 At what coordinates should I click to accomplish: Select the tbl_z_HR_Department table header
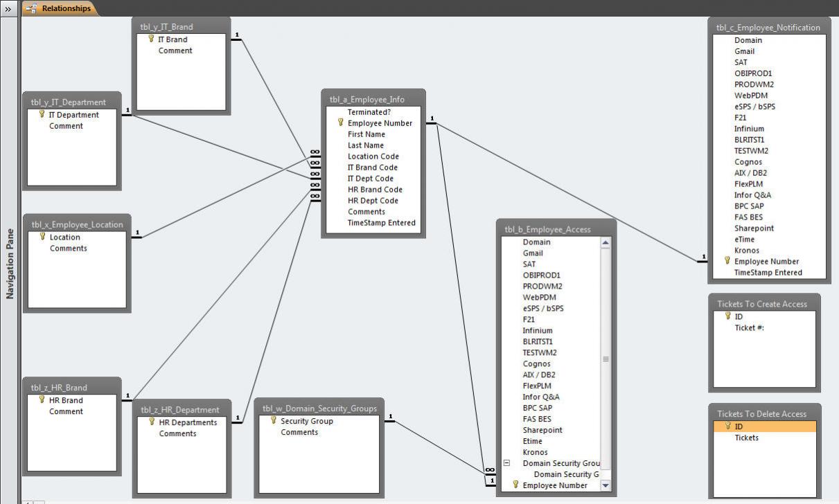coord(180,410)
